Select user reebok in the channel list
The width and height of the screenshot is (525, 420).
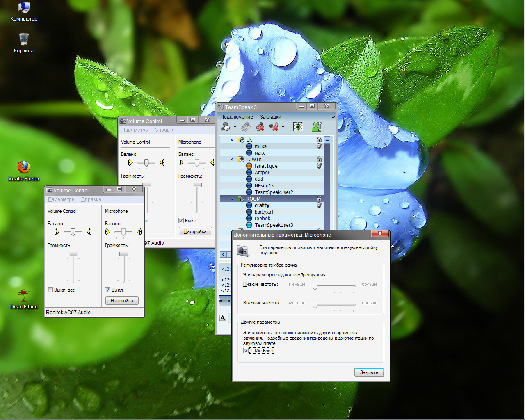tap(262, 218)
